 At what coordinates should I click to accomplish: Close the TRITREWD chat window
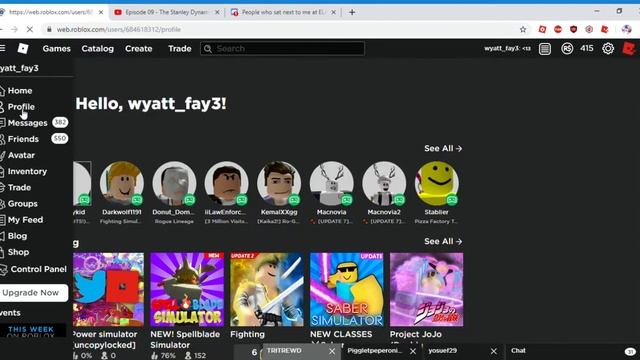332,351
